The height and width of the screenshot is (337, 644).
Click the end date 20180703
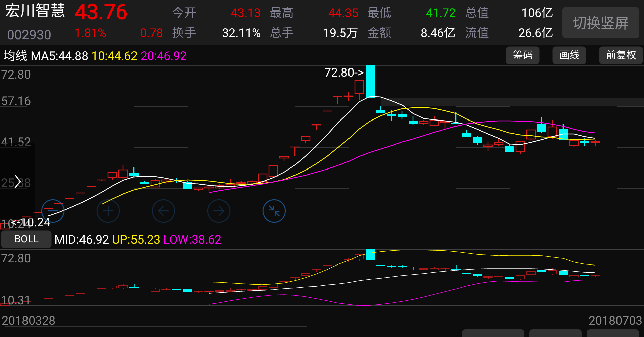pyautogui.click(x=615, y=321)
